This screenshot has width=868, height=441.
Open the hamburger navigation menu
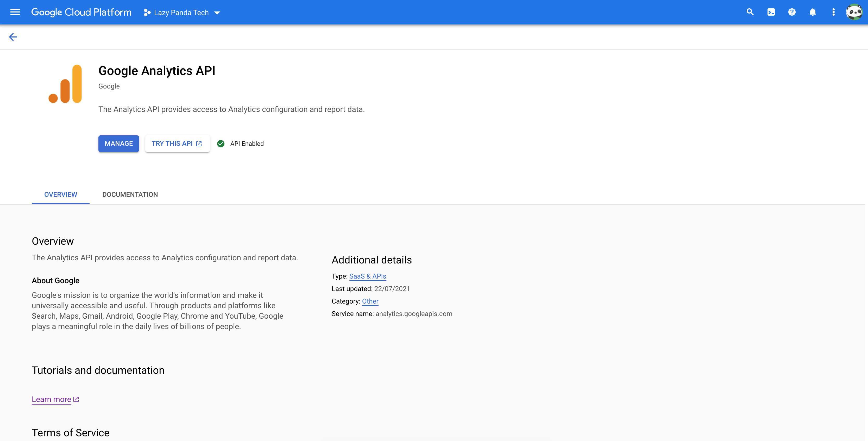point(15,12)
